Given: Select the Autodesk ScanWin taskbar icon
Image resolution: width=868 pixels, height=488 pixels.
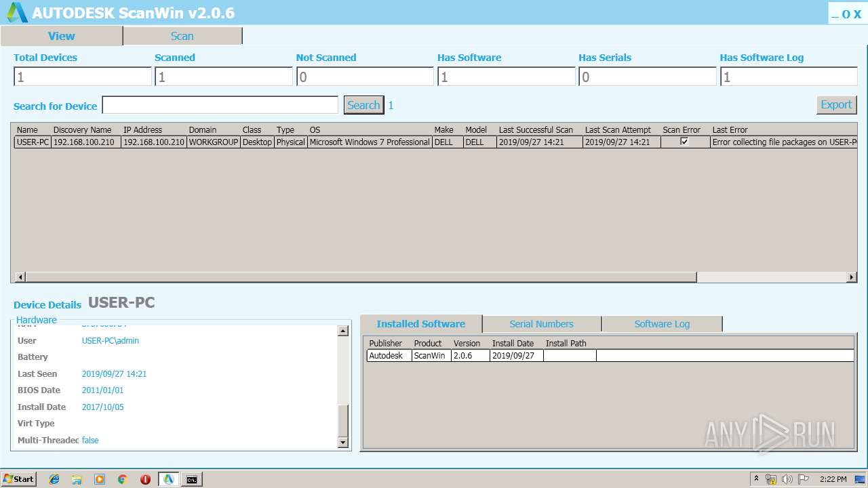Looking at the screenshot, I should tap(169, 479).
